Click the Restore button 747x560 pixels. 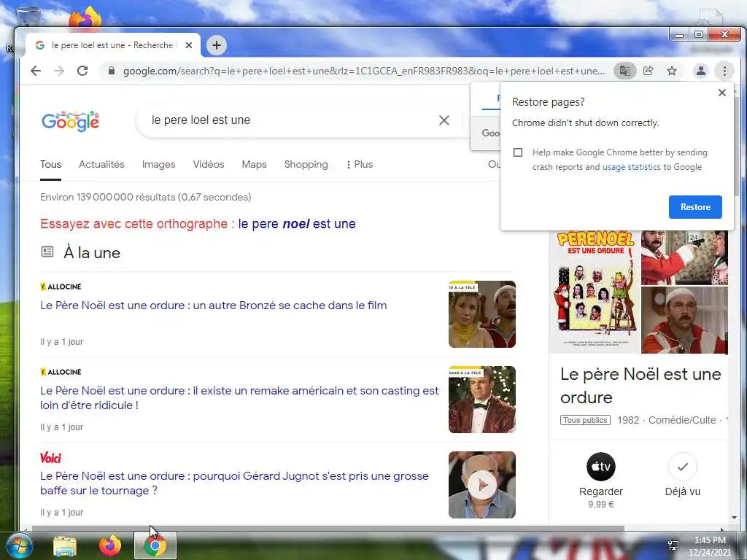[x=695, y=207]
